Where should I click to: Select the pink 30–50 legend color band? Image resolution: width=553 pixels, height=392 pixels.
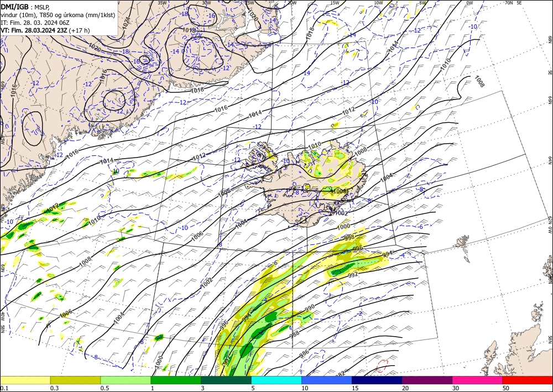coord(478,380)
